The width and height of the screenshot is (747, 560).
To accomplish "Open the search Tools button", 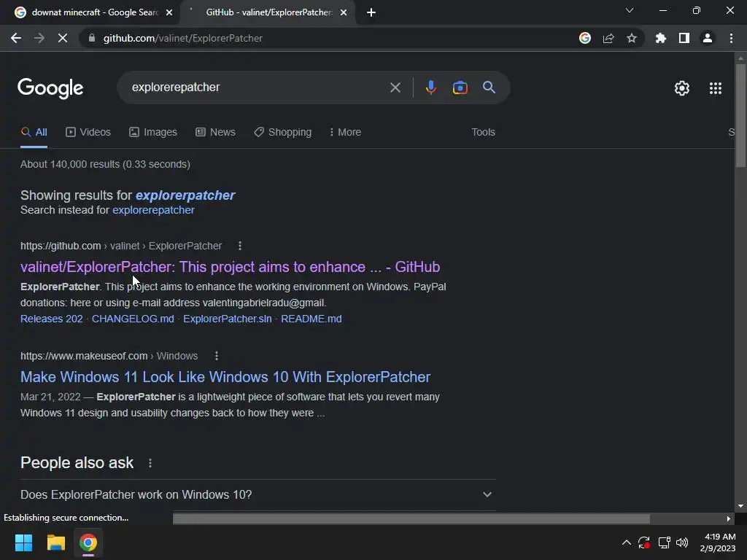I will [x=483, y=132].
